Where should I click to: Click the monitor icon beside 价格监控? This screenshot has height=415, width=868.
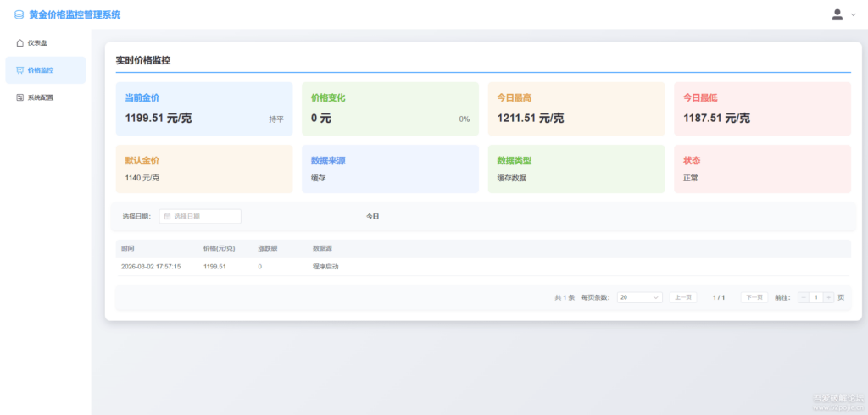point(20,70)
